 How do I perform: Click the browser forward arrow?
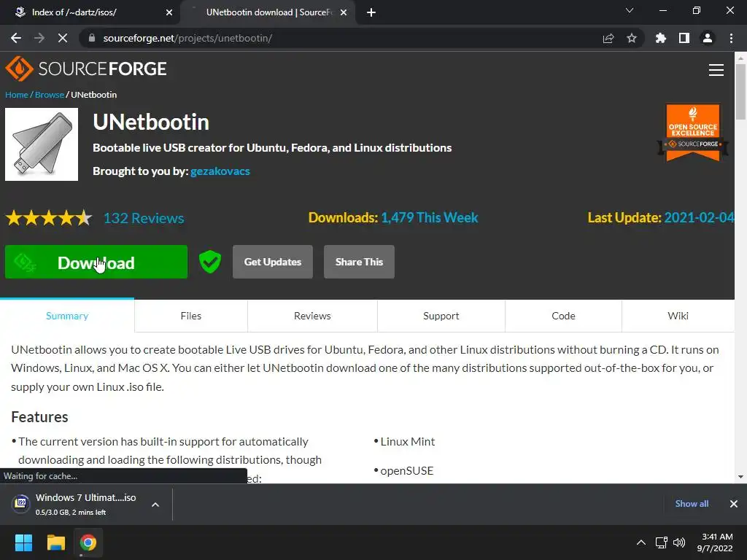tap(39, 38)
